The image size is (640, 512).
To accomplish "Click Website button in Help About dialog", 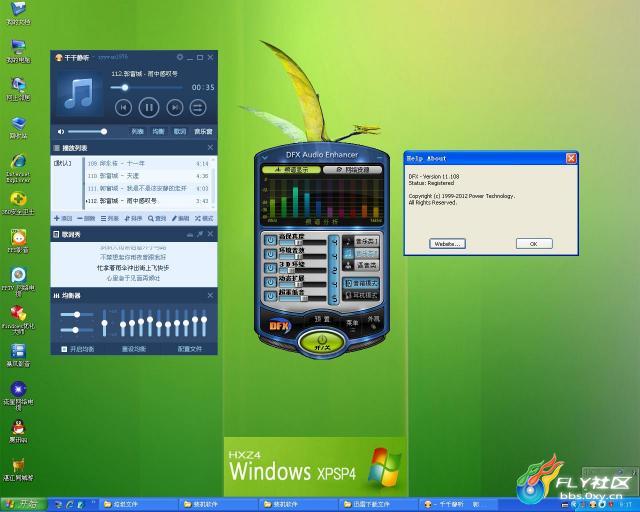I will pos(447,244).
